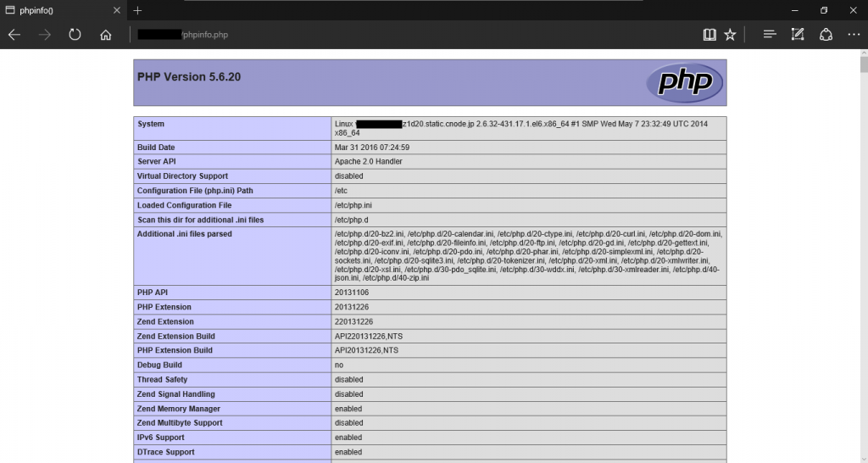The image size is (868, 463).
Task: Open reading view in toolbar
Action: pyautogui.click(x=709, y=35)
